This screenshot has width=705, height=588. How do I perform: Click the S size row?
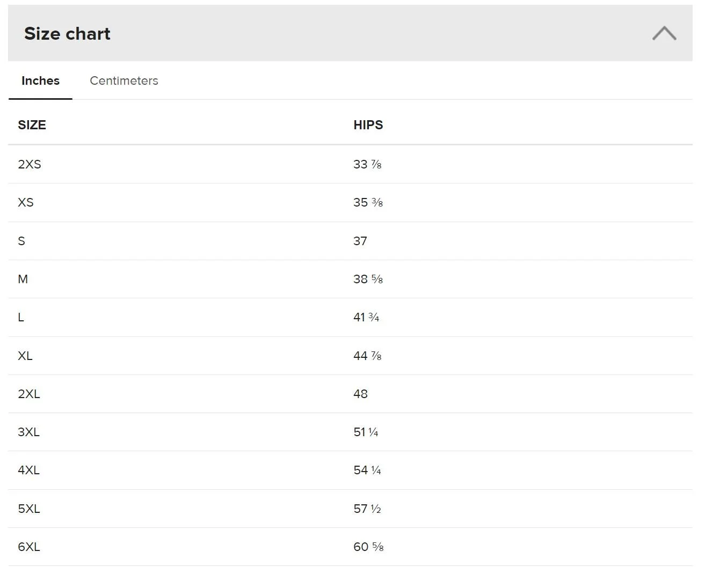point(350,241)
